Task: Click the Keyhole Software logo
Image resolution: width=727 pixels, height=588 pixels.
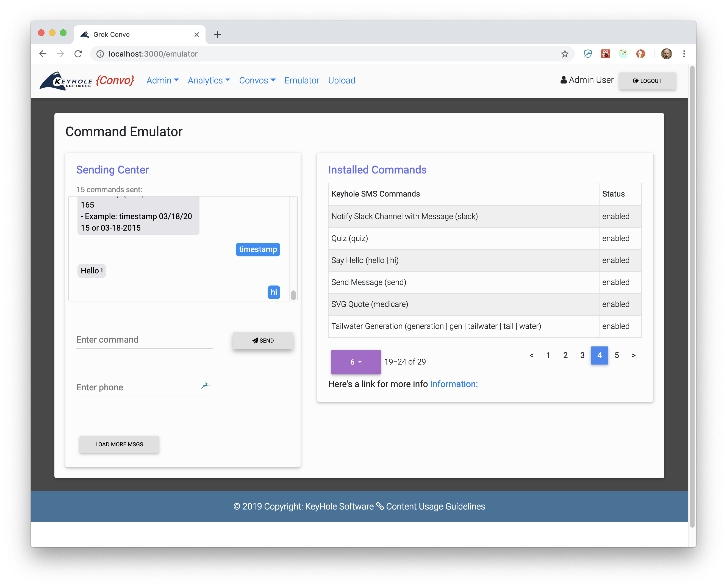Action: 66,81
